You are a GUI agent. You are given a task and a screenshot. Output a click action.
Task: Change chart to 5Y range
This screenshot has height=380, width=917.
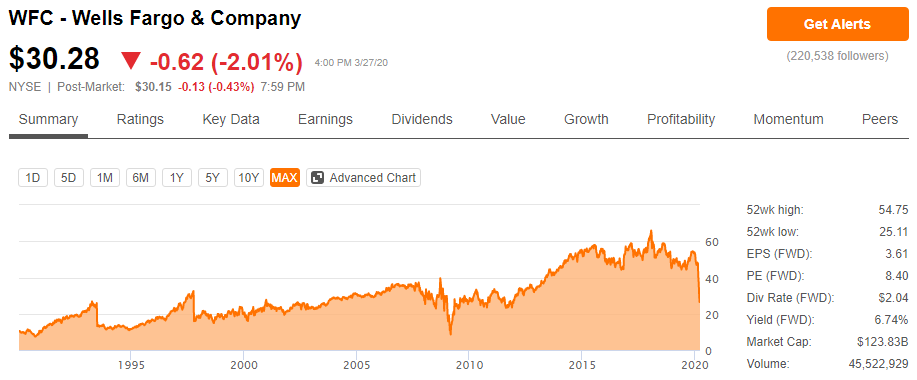tap(213, 178)
